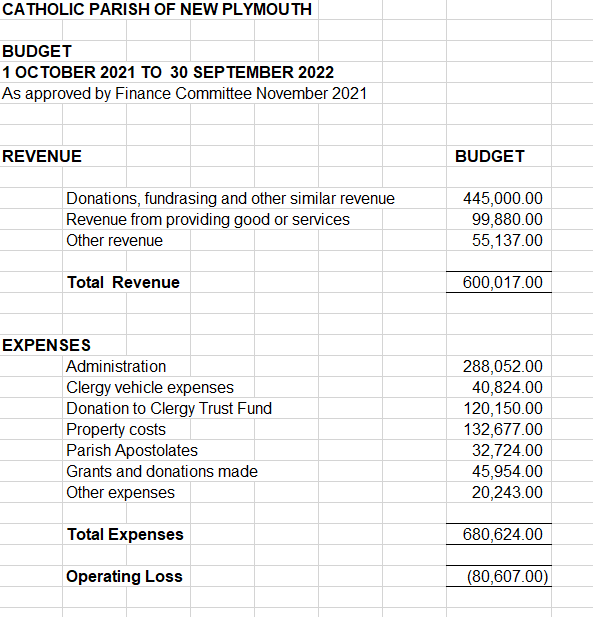
Task: Click the 'BUDGET' column header cell
Action: tap(490, 156)
